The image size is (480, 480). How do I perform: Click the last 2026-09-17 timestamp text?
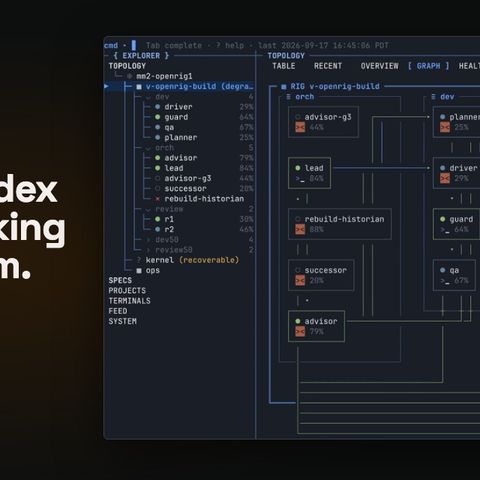coord(323,45)
